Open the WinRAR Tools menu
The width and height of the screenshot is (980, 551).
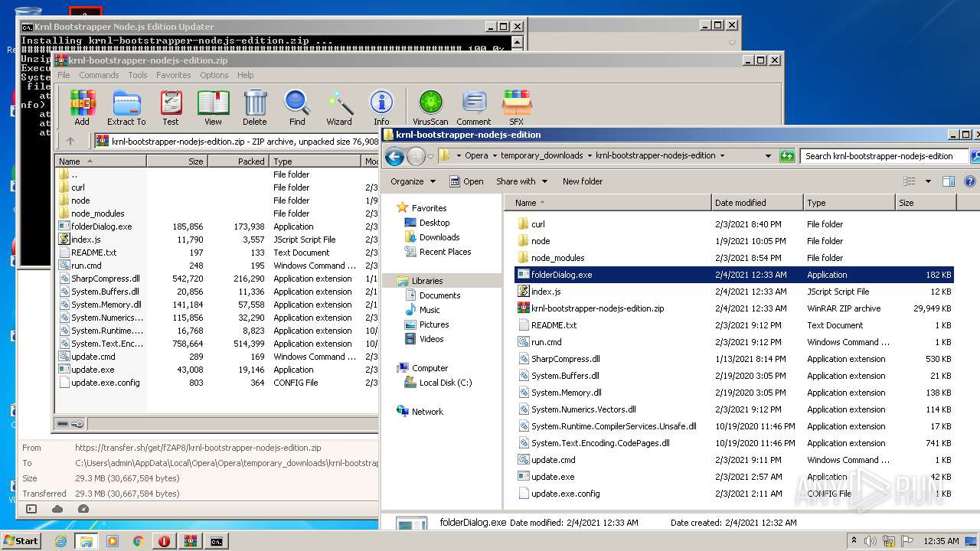pyautogui.click(x=138, y=75)
